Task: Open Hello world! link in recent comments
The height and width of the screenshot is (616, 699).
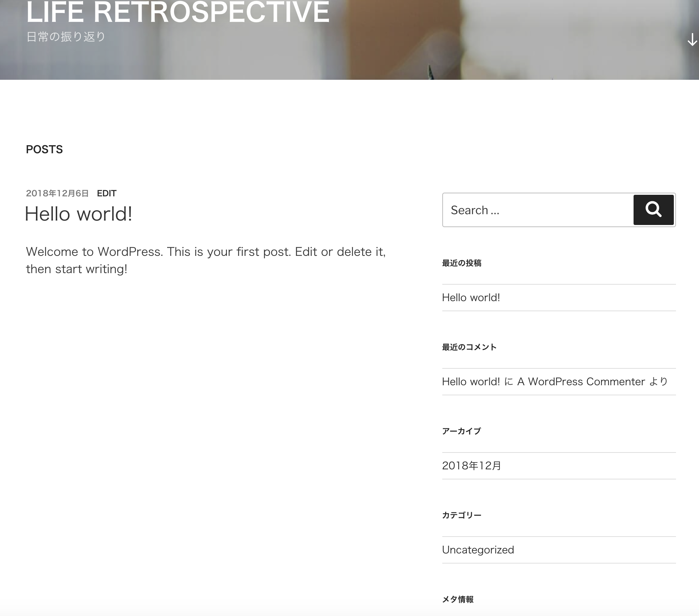Action: click(x=471, y=382)
